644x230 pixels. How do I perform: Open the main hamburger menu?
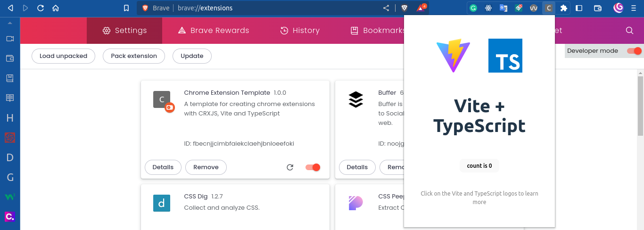tap(634, 8)
